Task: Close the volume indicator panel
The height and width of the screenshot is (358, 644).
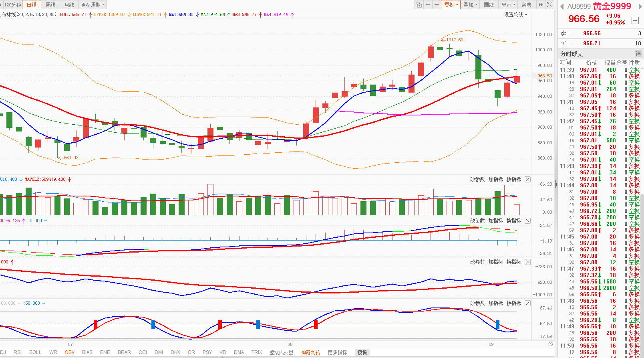Action: pos(528,179)
